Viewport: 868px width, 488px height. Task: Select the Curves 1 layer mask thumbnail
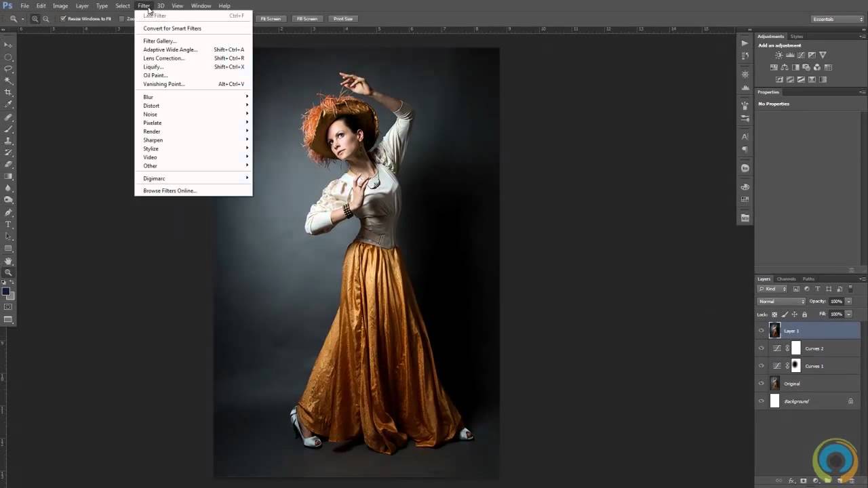796,366
